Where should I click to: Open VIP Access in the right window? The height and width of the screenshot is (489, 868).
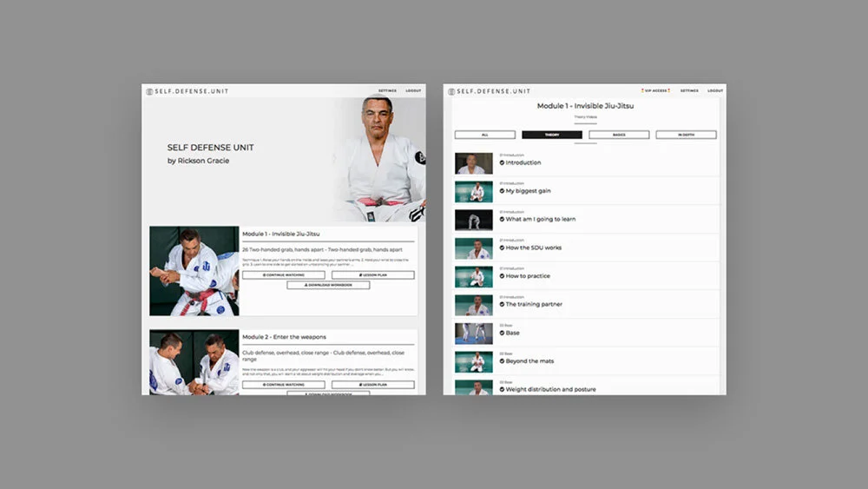(x=656, y=91)
